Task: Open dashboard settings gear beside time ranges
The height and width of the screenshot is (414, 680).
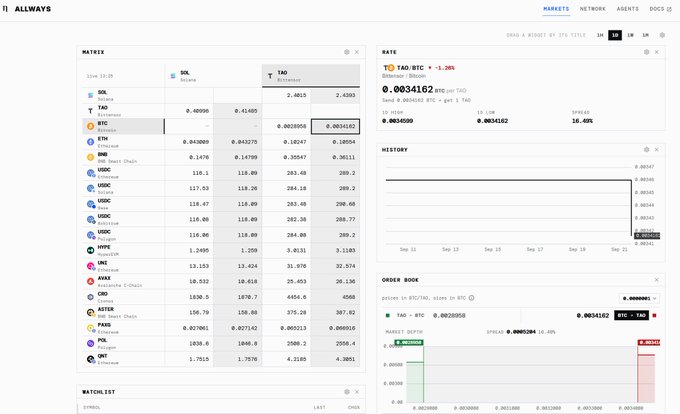Action: [x=662, y=35]
